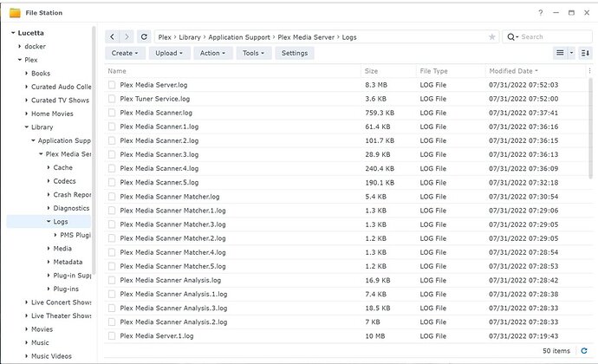
Task: Select the Crash Reports folder in tree
Action: coord(72,195)
